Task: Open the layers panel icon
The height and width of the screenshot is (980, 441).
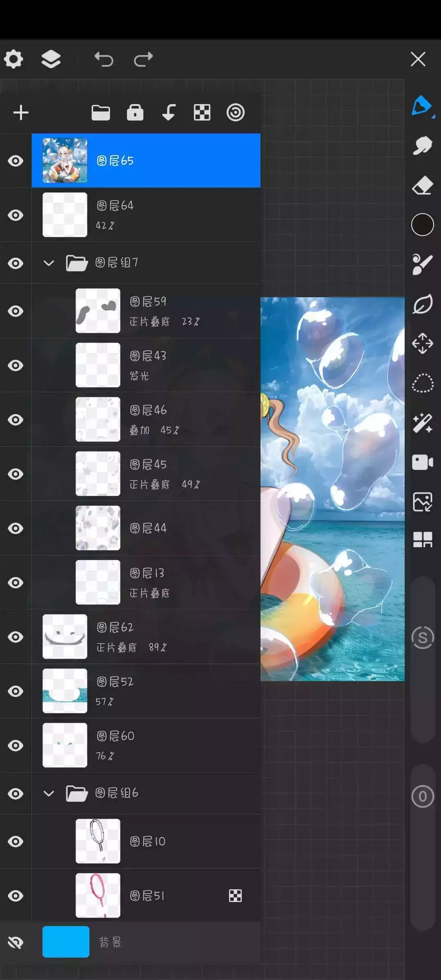Action: (x=51, y=59)
